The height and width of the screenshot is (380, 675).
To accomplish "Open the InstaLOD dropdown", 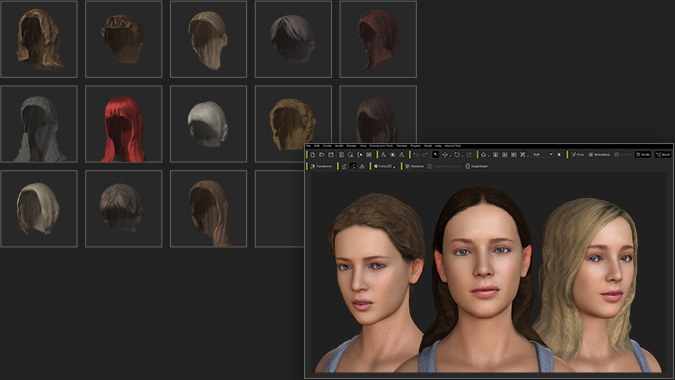I will point(384,166).
